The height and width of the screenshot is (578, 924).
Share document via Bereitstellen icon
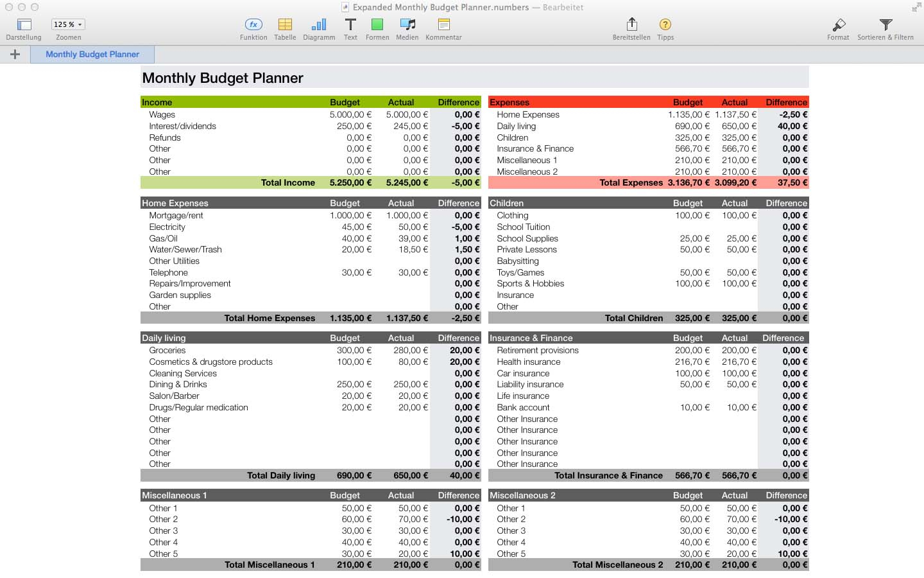(x=631, y=25)
